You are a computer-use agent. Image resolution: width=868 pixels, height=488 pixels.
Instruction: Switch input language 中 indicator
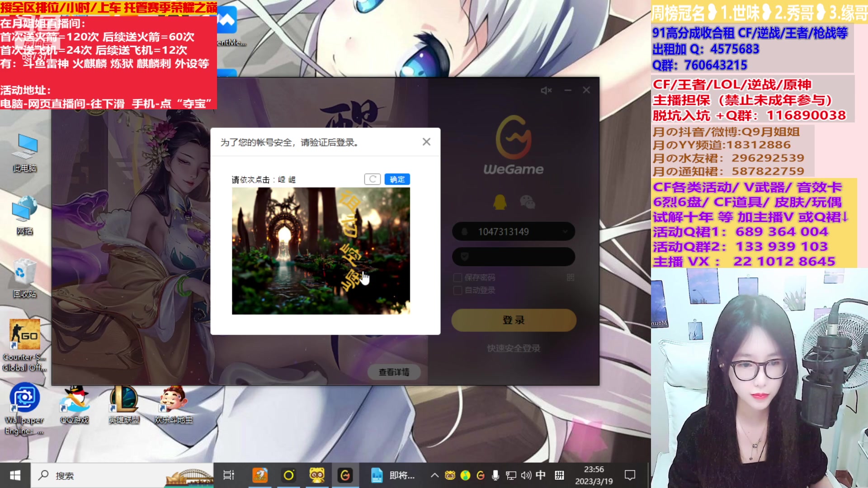[x=541, y=475]
